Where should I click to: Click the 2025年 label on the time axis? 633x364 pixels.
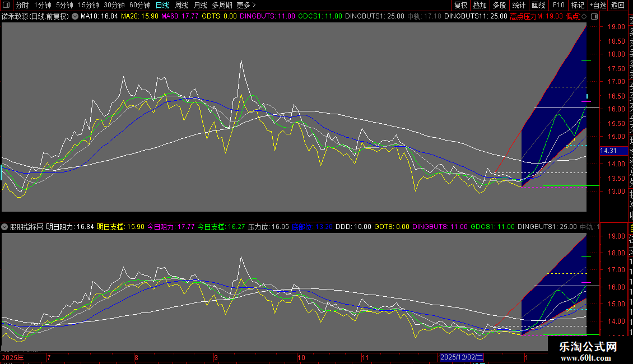[x=13, y=357]
